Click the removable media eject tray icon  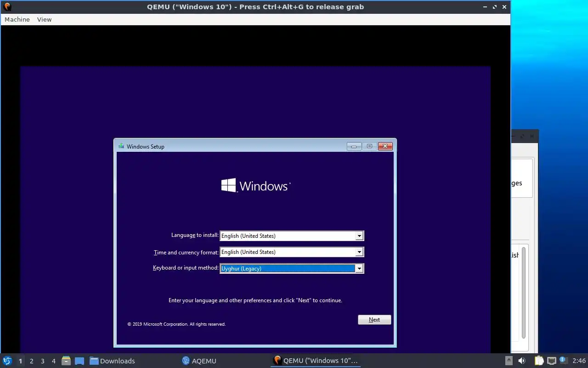(x=509, y=361)
